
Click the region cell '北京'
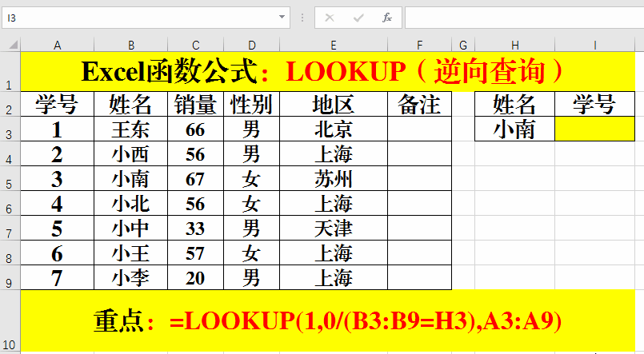click(334, 129)
